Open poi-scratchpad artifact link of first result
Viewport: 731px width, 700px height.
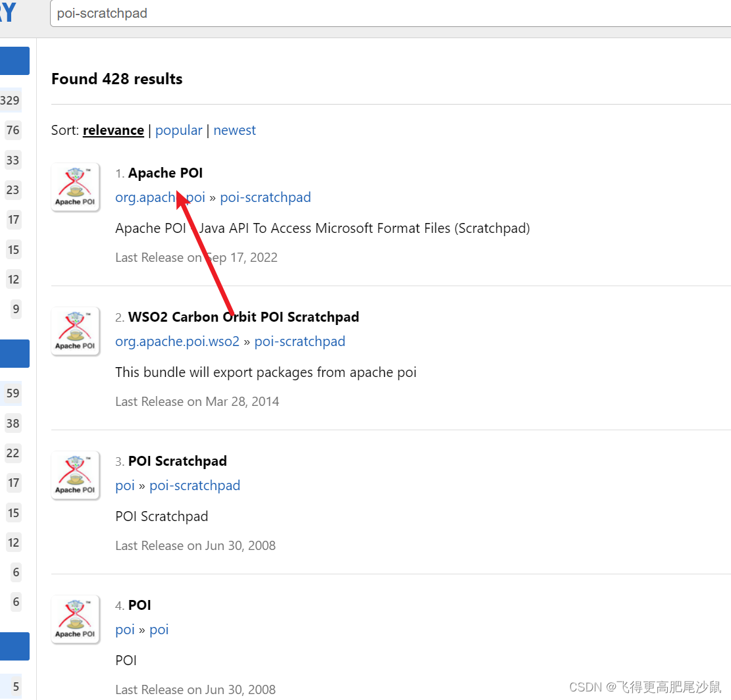(x=265, y=197)
